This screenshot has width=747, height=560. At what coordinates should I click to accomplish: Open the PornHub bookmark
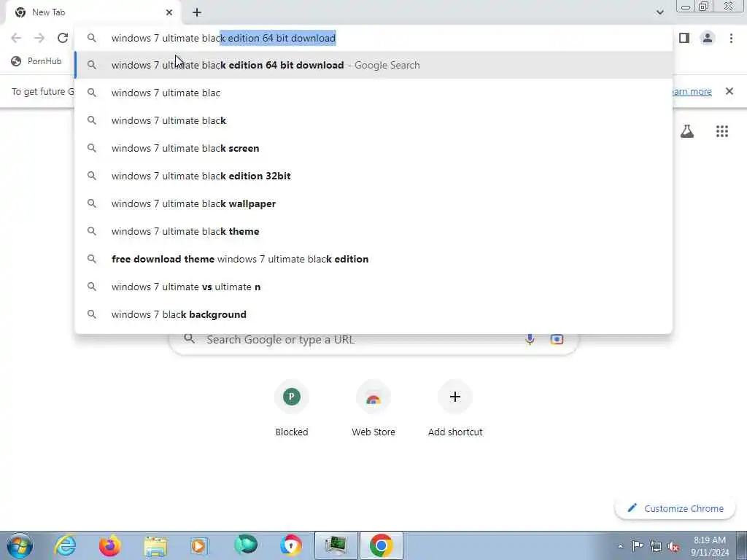tap(36, 61)
